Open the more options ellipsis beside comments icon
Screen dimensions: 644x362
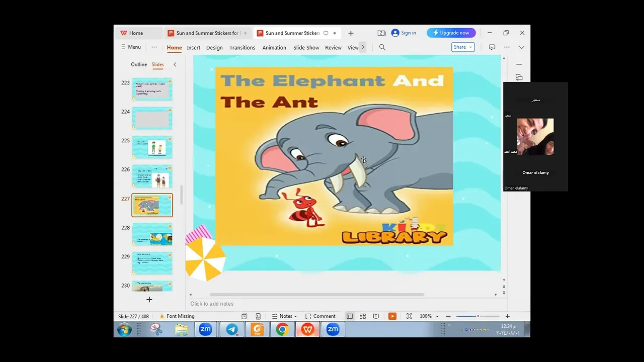pyautogui.click(x=507, y=47)
